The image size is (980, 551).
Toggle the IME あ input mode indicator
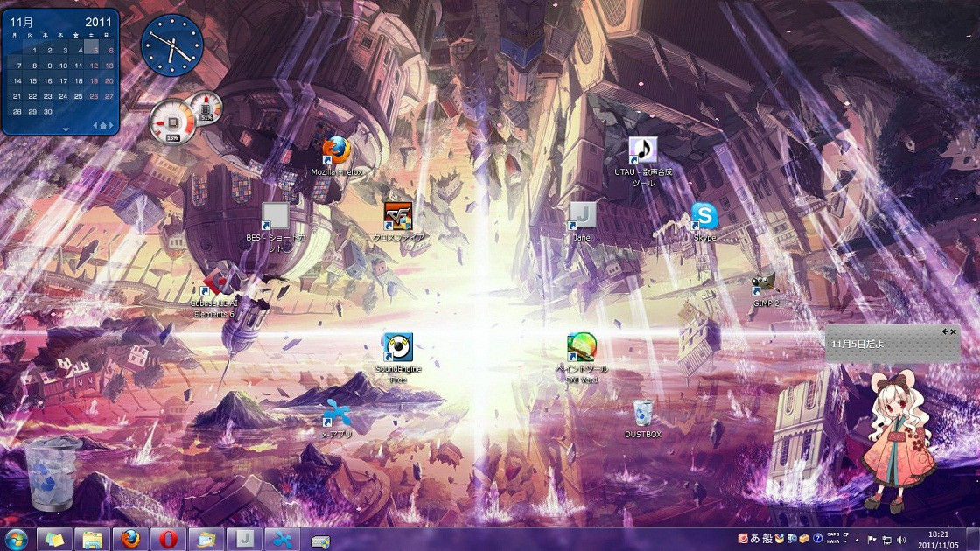(755, 539)
